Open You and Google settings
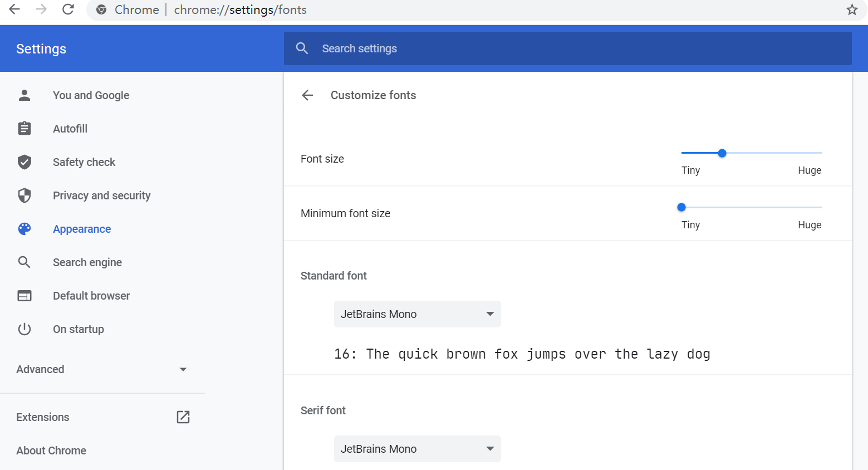The height and width of the screenshot is (470, 868). pos(91,95)
